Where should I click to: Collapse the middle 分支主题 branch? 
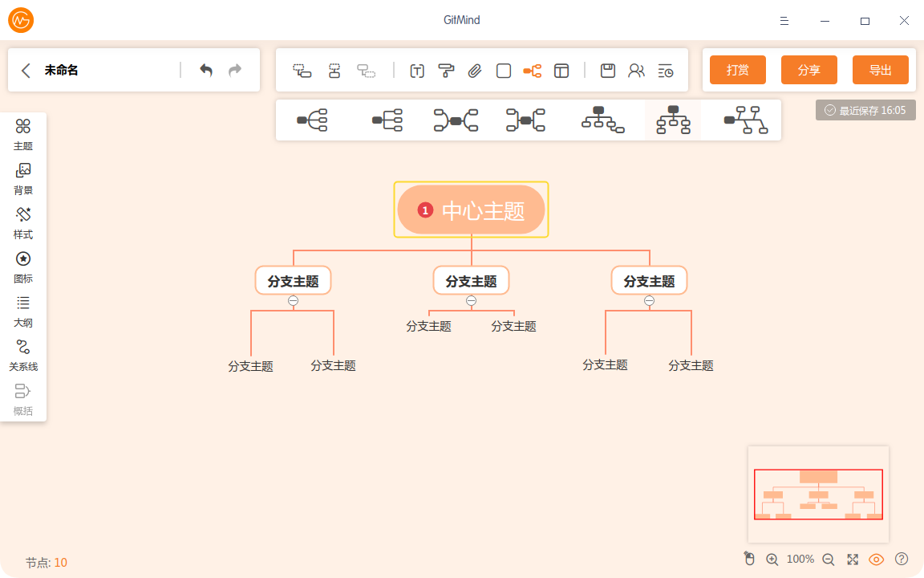click(472, 301)
